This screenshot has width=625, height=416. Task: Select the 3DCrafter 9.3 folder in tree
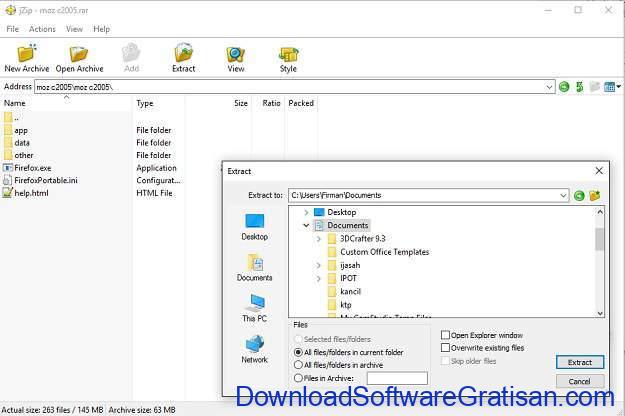(362, 239)
